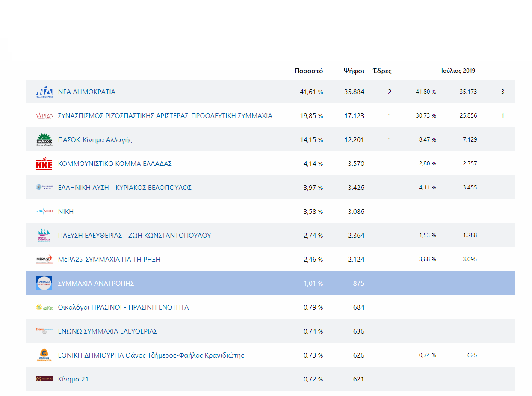Screen dimensions: 532x396
Task: Open the ΝΙΚΗ party name link
Action: tap(66, 212)
